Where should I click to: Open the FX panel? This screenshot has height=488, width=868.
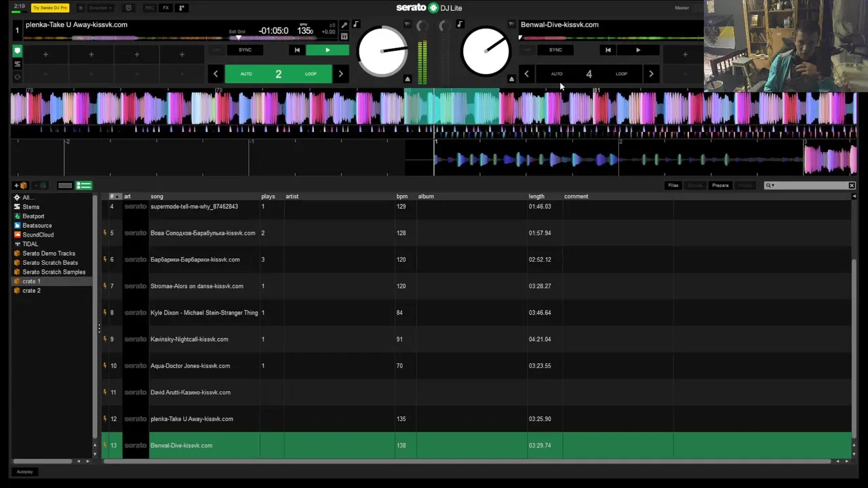click(165, 7)
